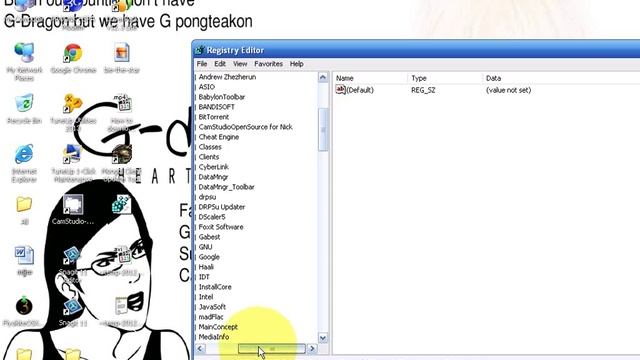Click the tree pane horizontal scrollbar thumb
Screen dimensions: 640x360
click(272, 349)
